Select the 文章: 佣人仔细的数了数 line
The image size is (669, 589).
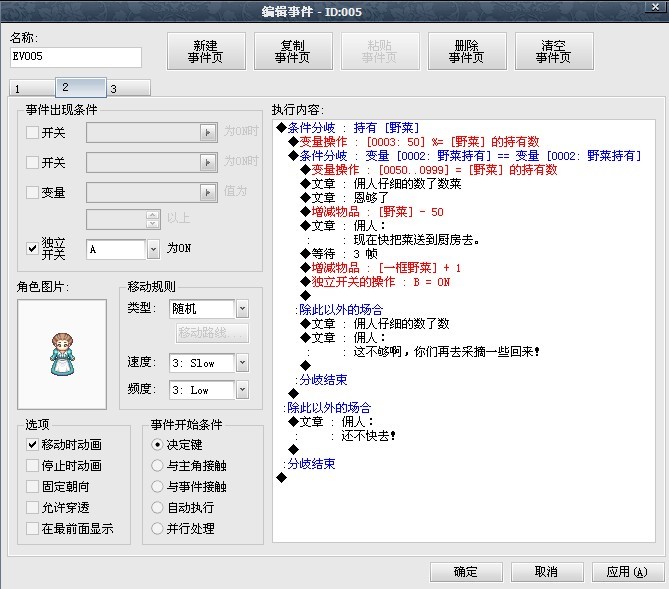click(375, 324)
